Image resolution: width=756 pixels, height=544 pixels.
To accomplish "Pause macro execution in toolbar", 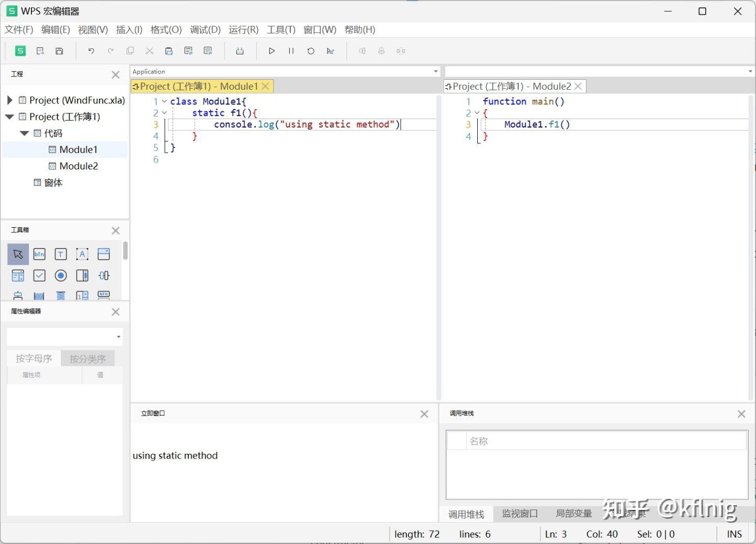I will 291,51.
